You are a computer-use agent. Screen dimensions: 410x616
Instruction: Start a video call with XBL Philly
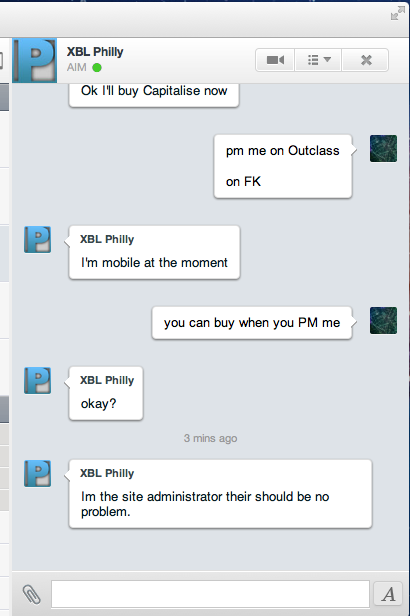click(275, 60)
